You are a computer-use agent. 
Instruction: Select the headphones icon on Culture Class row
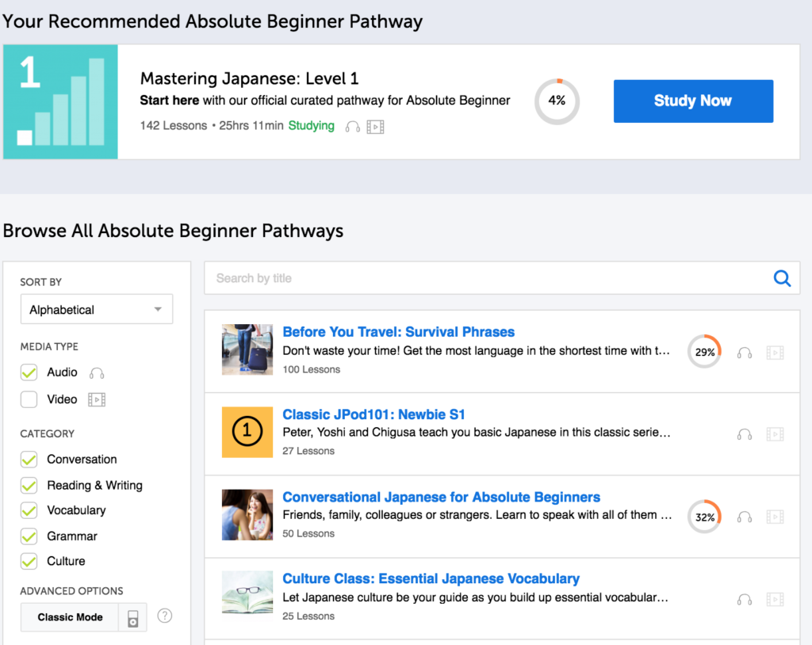point(744,599)
